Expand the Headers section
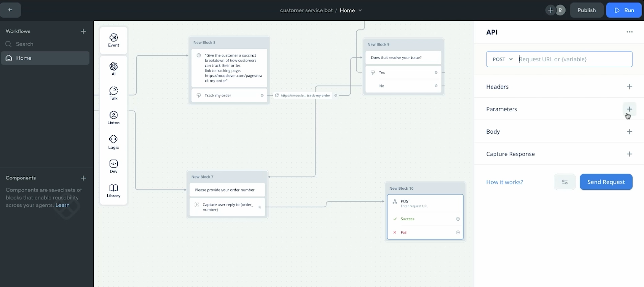 coord(629,87)
